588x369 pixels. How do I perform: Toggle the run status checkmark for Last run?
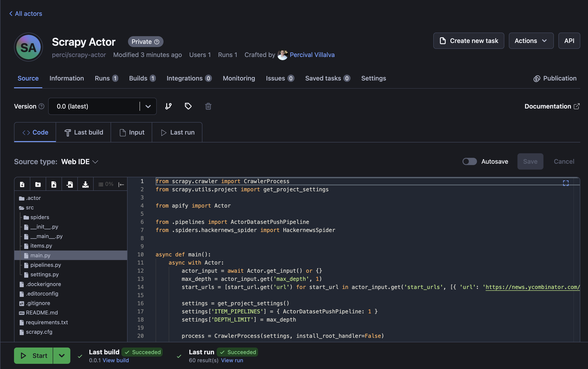[179, 356]
